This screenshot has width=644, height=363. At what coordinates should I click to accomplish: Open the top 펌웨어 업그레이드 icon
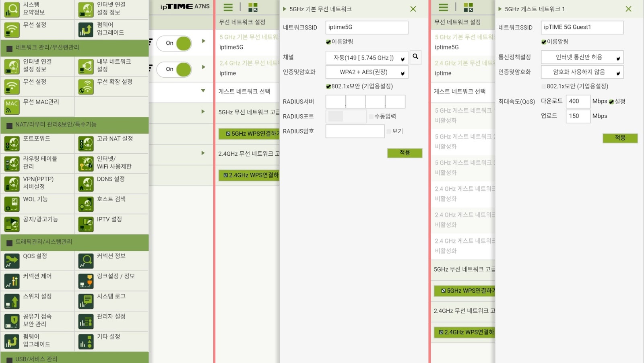coord(86,30)
